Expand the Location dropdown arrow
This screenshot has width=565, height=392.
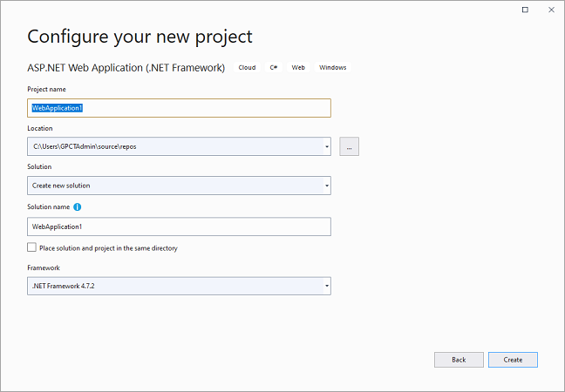pos(326,146)
